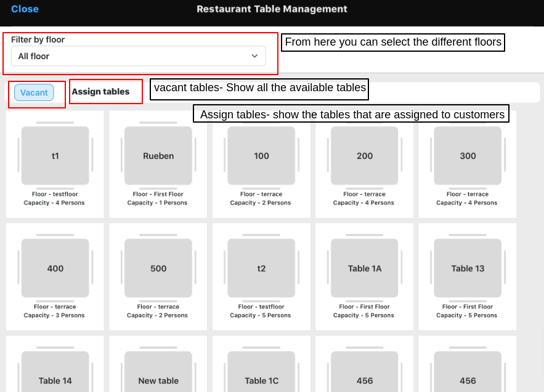Select table t1
Image resolution: width=544 pixels, height=392 pixels.
point(55,155)
